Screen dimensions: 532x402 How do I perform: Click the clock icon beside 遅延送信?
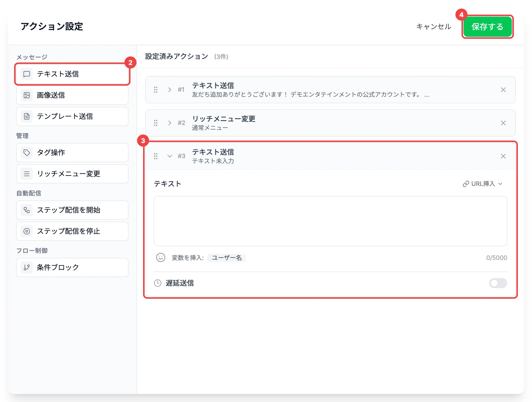158,283
